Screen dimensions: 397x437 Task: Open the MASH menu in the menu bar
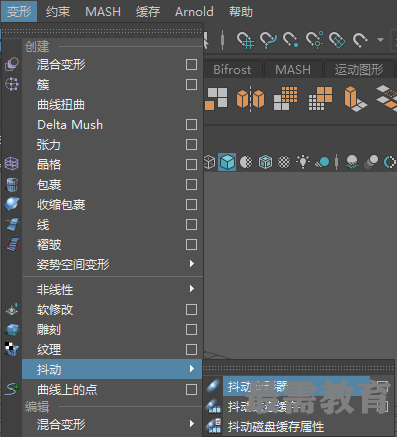pyautogui.click(x=103, y=12)
